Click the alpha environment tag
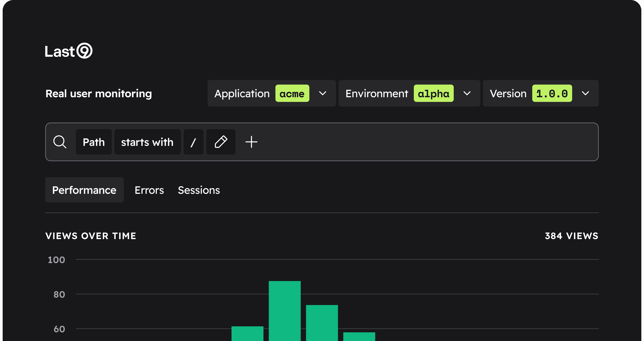 coord(433,93)
